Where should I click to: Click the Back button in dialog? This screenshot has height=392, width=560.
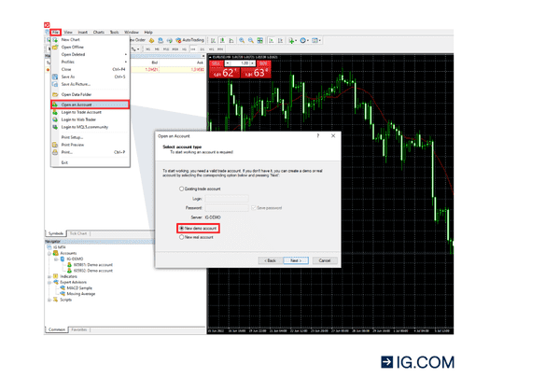tap(271, 260)
